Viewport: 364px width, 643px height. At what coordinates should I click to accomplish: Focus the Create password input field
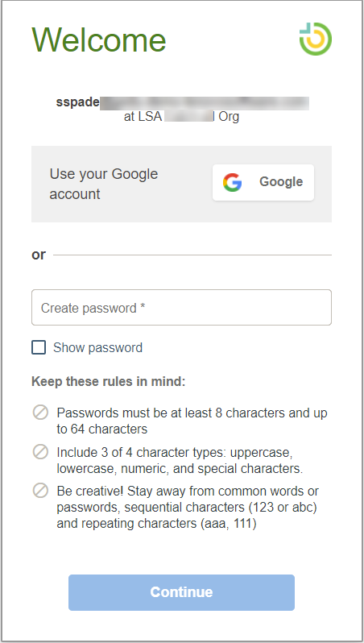(x=181, y=308)
